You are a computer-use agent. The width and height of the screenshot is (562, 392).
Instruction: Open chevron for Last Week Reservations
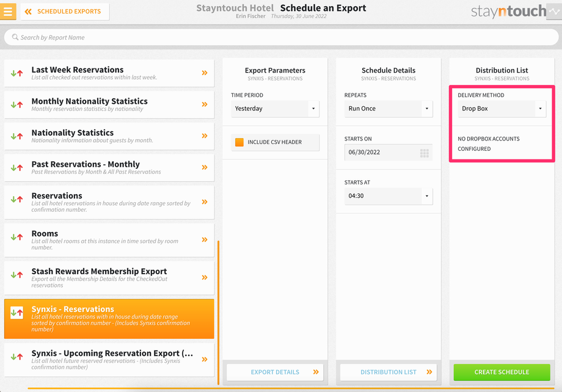point(205,73)
